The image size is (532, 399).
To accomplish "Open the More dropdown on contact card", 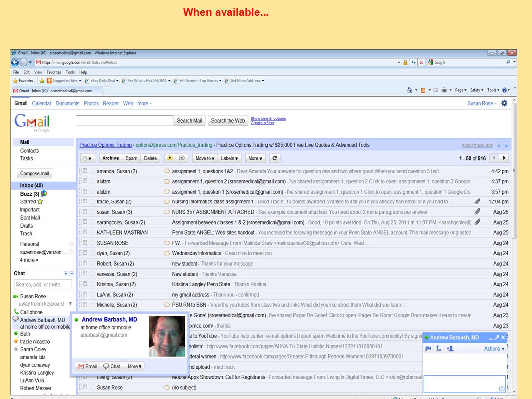I will pyautogui.click(x=134, y=366).
